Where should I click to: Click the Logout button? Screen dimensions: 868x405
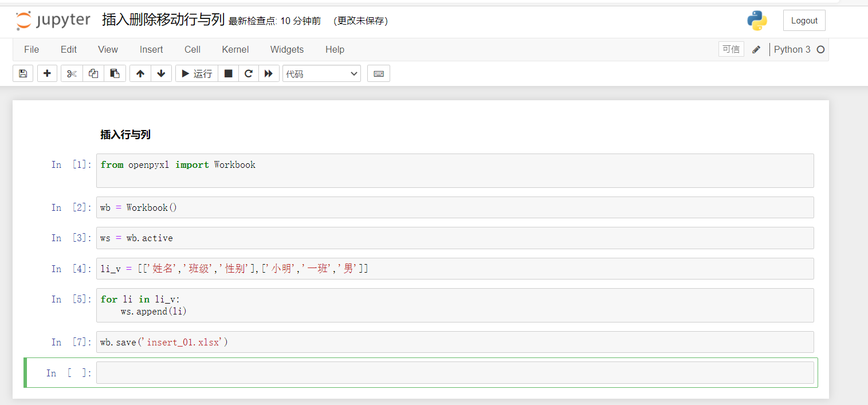pos(804,20)
